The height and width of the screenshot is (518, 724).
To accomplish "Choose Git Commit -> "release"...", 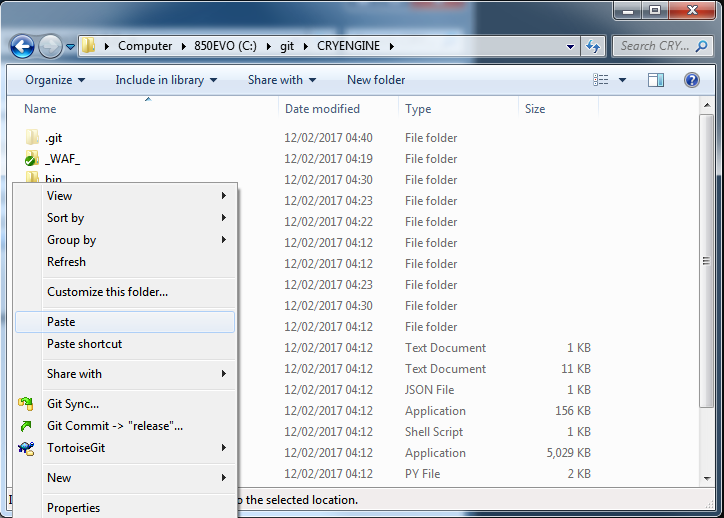I will 125,426.
